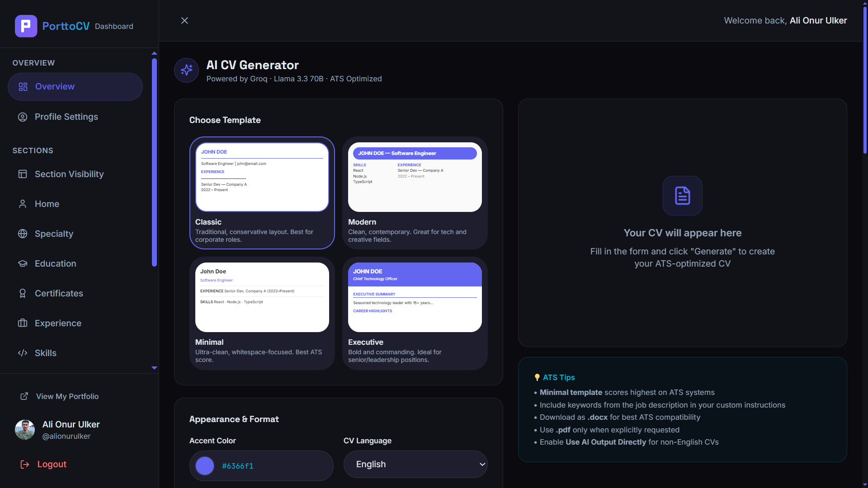Image resolution: width=868 pixels, height=488 pixels.
Task: Open the accent color picker swatch
Action: 205,466
